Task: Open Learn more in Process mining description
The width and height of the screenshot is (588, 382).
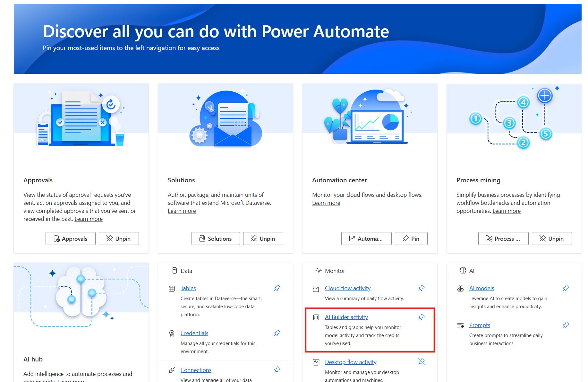Action: (507, 211)
